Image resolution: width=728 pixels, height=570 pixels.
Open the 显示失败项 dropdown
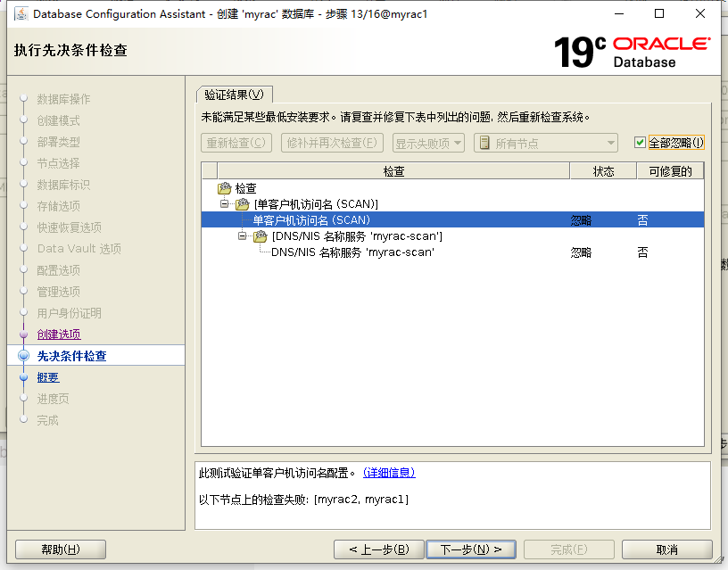pos(428,143)
